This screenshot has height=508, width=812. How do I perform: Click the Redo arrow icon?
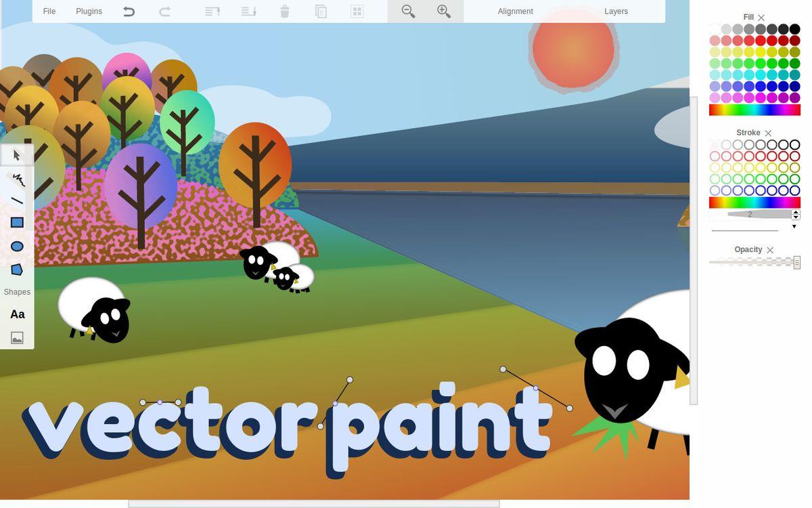(x=164, y=12)
